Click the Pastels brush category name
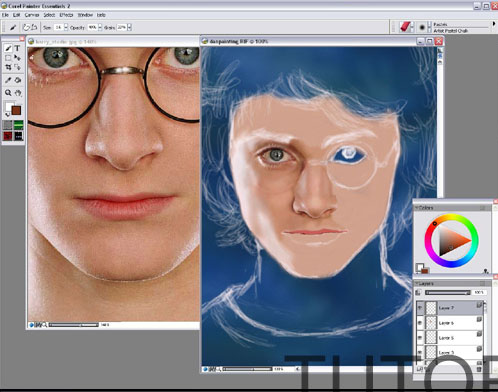 440,24
